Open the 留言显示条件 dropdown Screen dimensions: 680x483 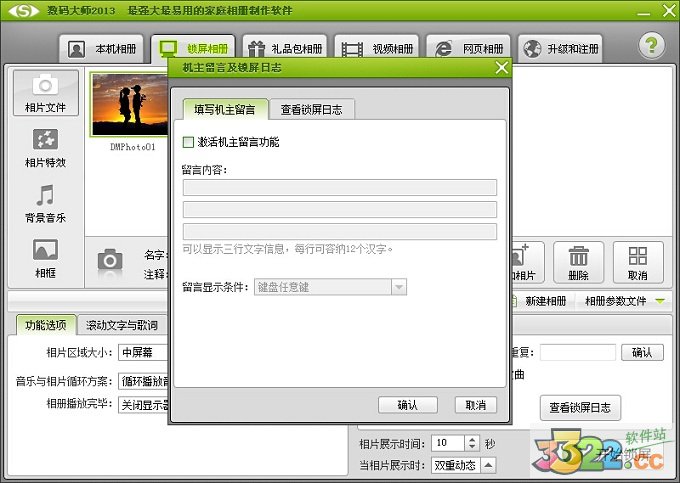330,287
